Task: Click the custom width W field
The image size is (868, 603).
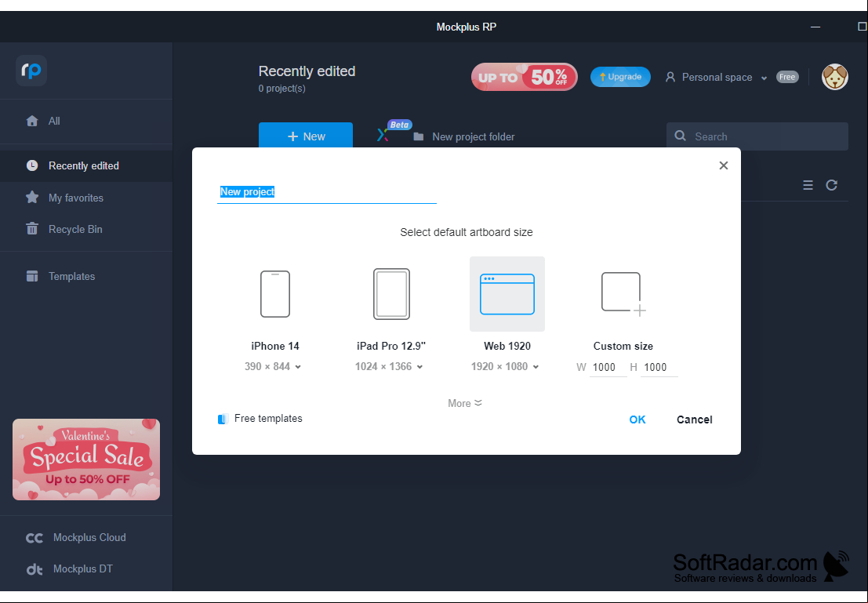Action: click(x=608, y=368)
